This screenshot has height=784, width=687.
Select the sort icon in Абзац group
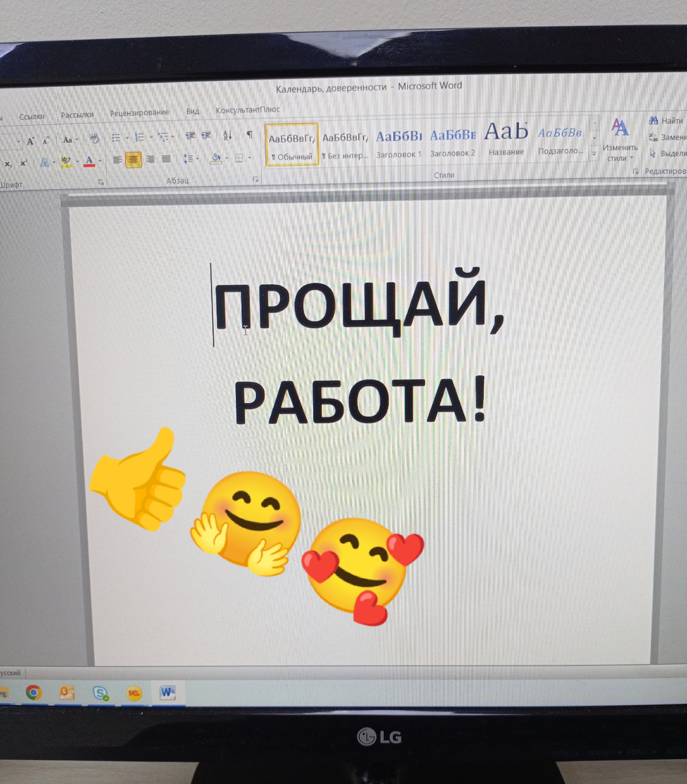pos(227,136)
